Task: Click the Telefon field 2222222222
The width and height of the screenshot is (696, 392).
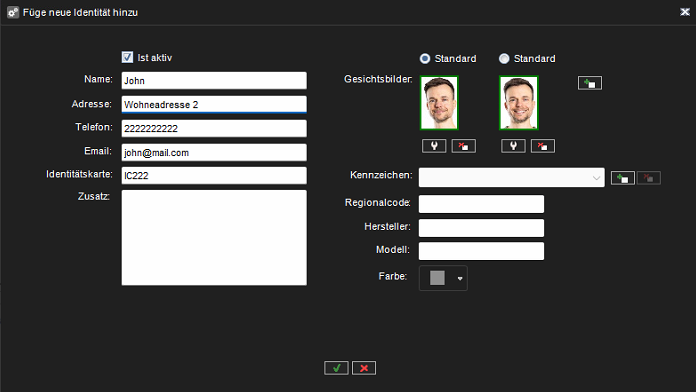Action: click(x=214, y=129)
